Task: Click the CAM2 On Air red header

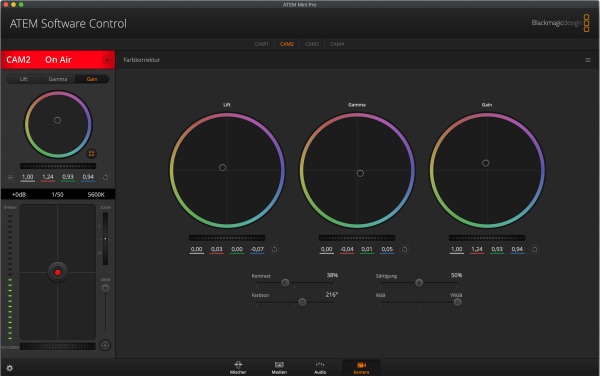Action: tap(58, 60)
